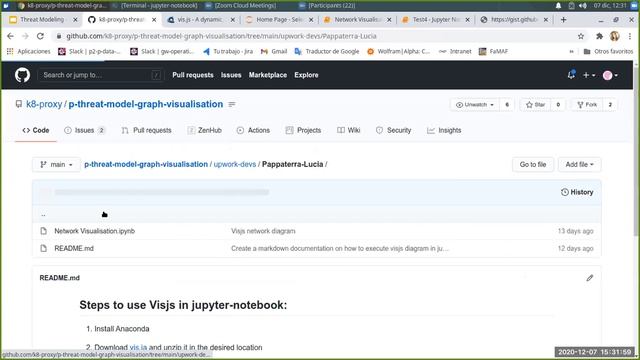Open a new browser tab with plus
Screen dimensions: 640x360
click(x=563, y=20)
